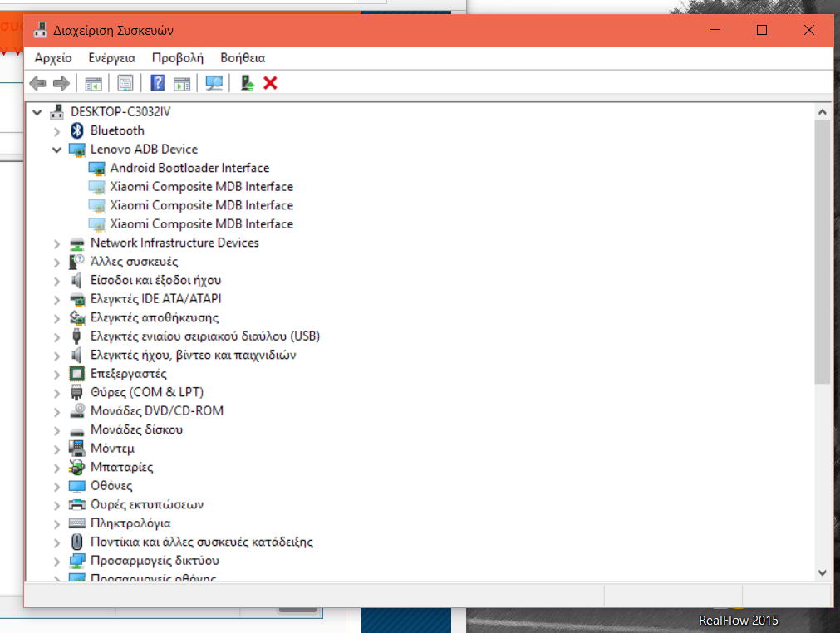The width and height of the screenshot is (840, 633).
Task: Click the Update driver toolbar icon
Action: 247,83
